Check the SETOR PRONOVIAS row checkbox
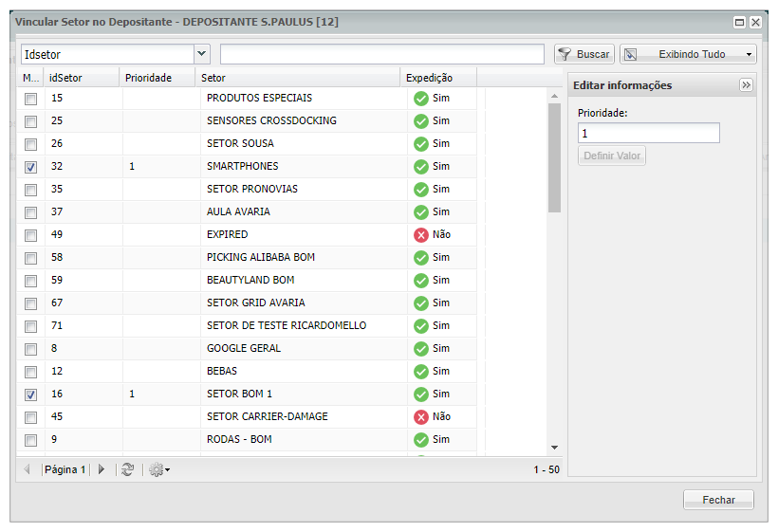The height and width of the screenshot is (532, 778). pos(30,190)
